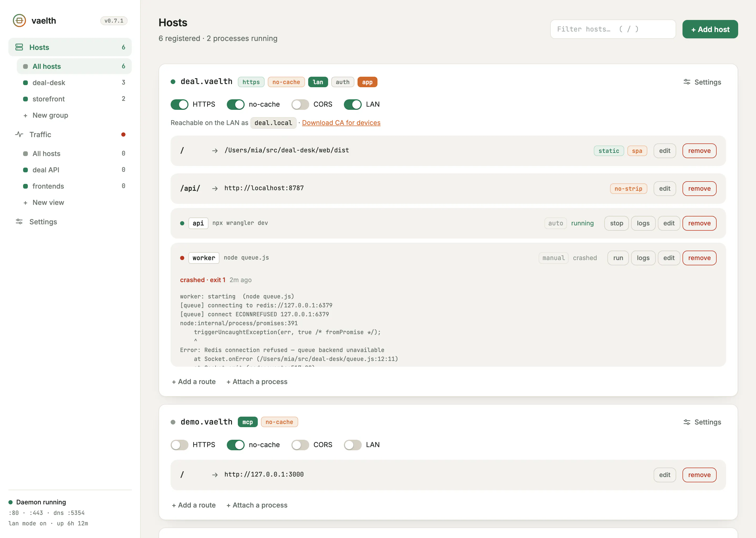Click the plus icon beside New view

coord(25,203)
